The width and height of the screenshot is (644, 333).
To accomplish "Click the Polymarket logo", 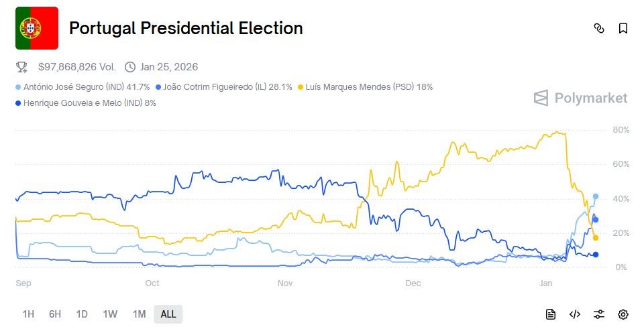I will pyautogui.click(x=580, y=98).
